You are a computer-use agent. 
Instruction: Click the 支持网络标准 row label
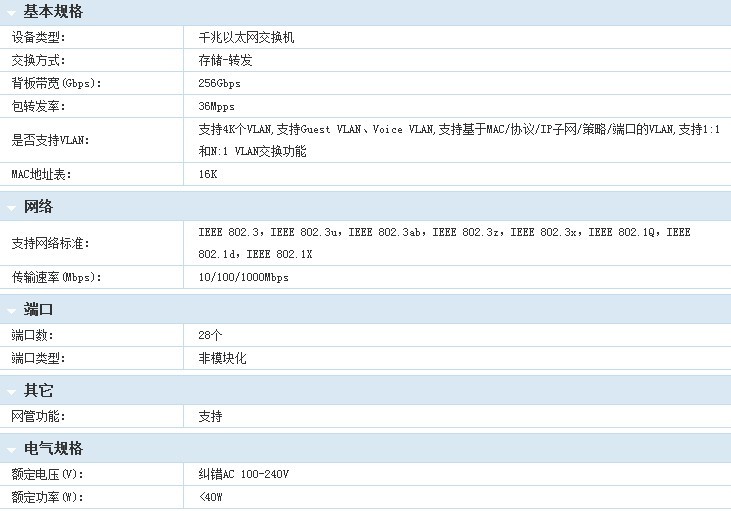(49, 243)
